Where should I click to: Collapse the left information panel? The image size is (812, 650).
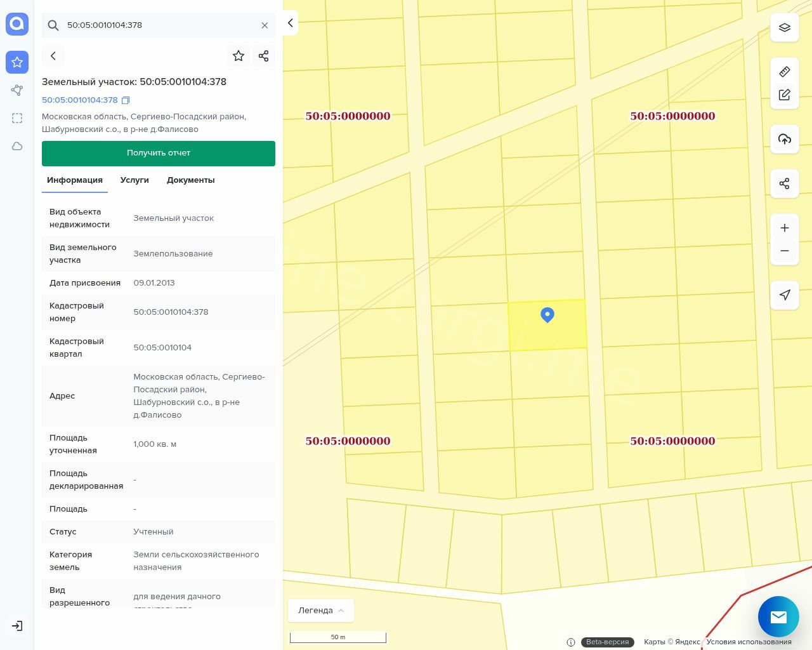(x=290, y=23)
